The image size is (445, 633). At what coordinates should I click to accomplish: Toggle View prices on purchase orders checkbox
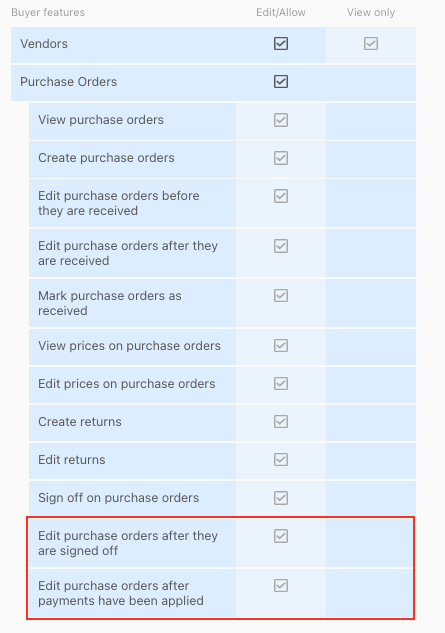tap(281, 346)
